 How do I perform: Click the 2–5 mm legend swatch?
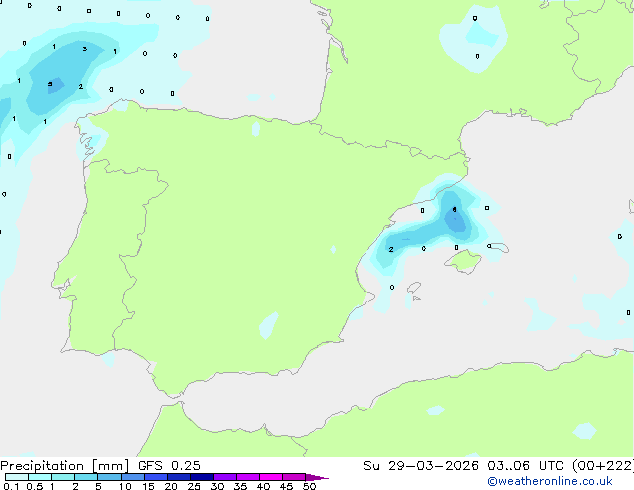point(86,477)
